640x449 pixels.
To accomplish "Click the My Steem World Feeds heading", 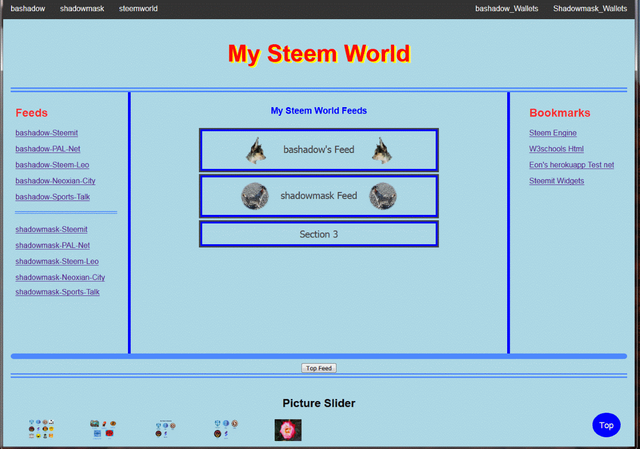I will click(x=319, y=111).
